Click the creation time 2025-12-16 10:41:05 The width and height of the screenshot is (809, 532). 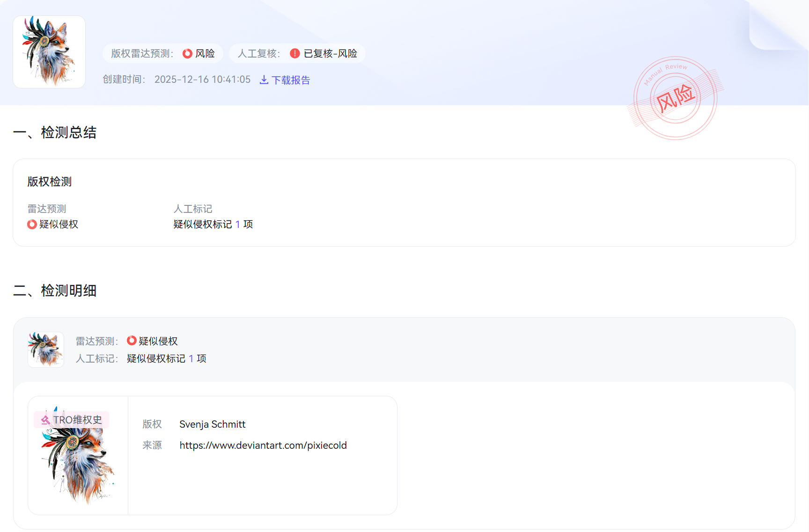point(203,80)
